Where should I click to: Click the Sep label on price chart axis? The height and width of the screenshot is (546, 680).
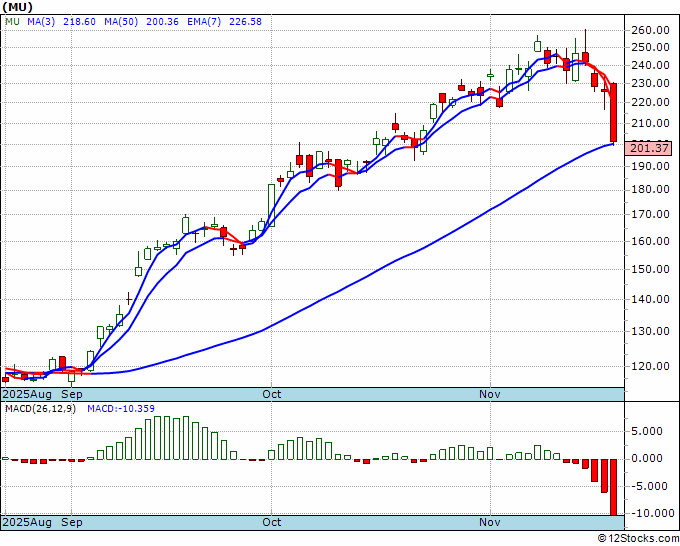72,394
